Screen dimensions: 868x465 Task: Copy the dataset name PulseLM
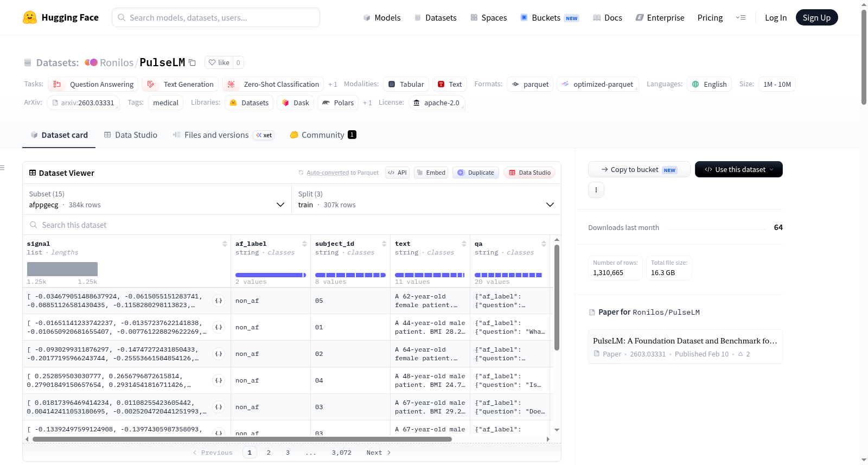(x=192, y=62)
